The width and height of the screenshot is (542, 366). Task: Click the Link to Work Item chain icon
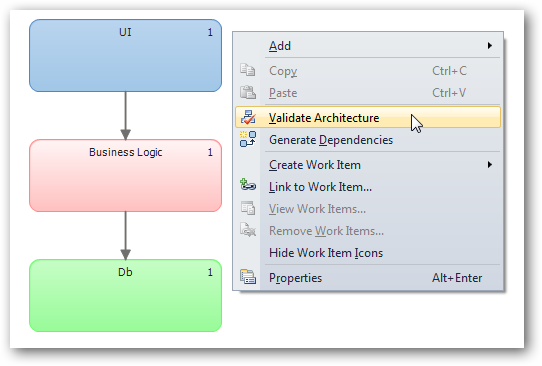[248, 185]
